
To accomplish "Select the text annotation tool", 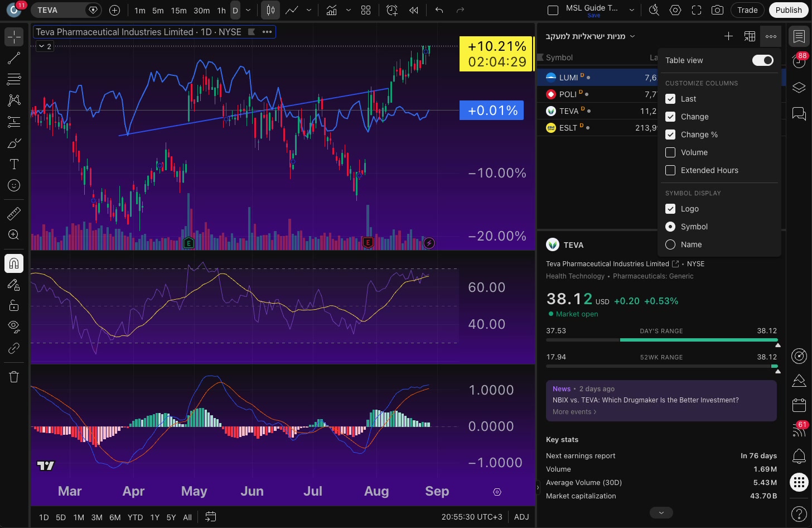I will pos(14,164).
